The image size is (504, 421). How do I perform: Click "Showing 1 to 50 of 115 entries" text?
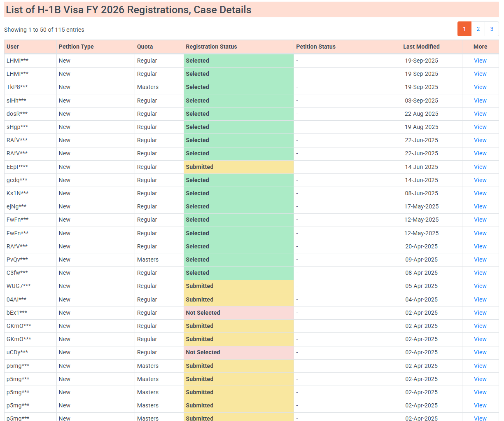tap(44, 30)
